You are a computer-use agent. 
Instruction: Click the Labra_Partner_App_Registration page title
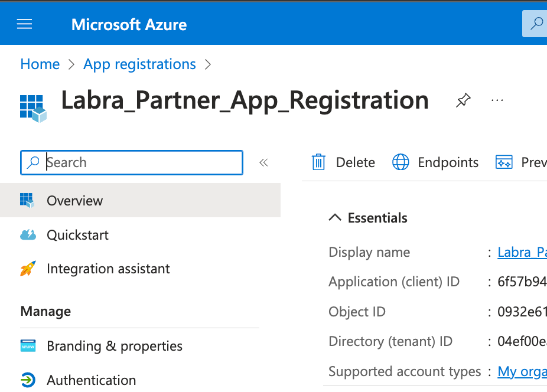pos(245,101)
